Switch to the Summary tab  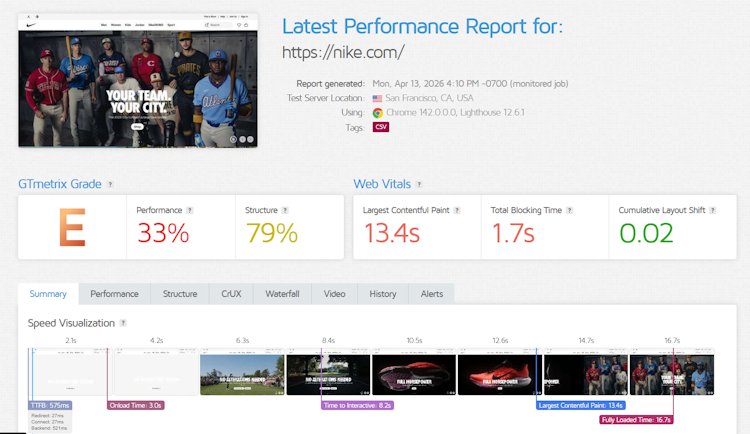point(48,294)
